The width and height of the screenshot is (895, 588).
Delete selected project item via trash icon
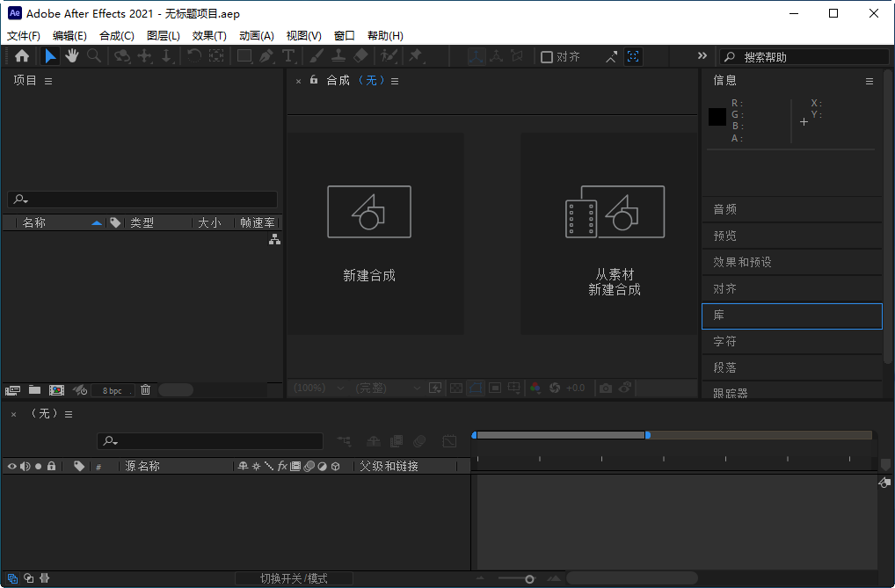(145, 389)
